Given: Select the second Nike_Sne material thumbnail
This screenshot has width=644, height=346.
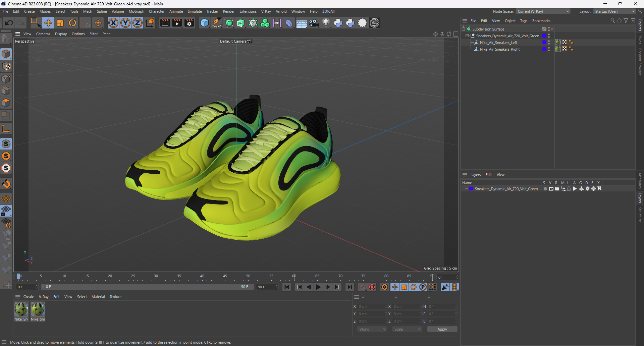Looking at the screenshot, I should [x=38, y=309].
